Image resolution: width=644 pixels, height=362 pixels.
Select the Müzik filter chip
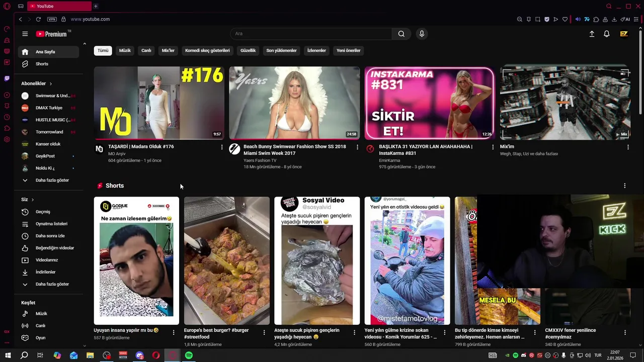pos(125,50)
